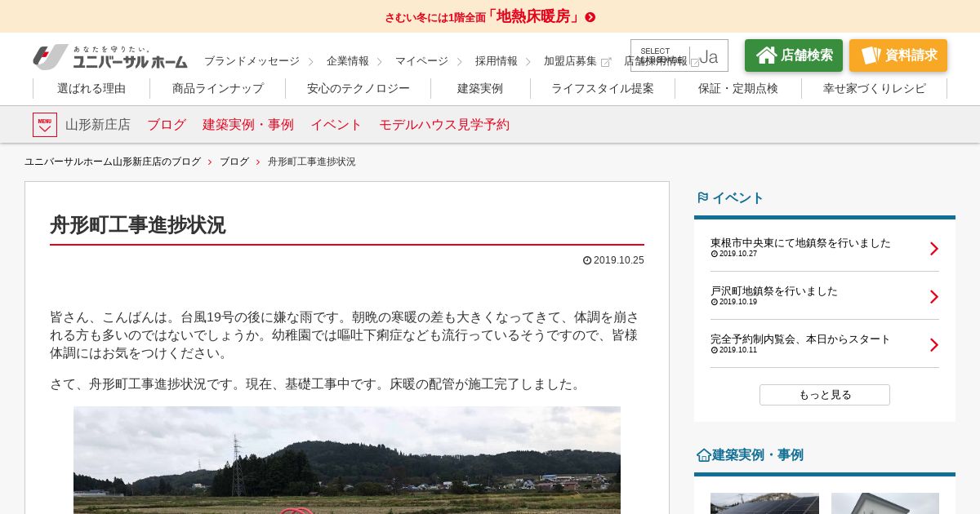
Task: Open 商品ラインナップ menu item
Action: 218,88
